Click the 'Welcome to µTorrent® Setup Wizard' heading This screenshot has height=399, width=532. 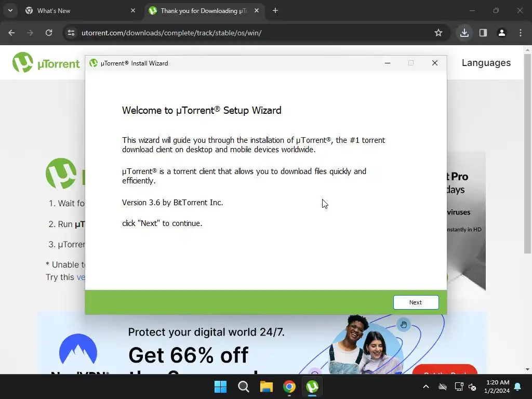(x=202, y=110)
